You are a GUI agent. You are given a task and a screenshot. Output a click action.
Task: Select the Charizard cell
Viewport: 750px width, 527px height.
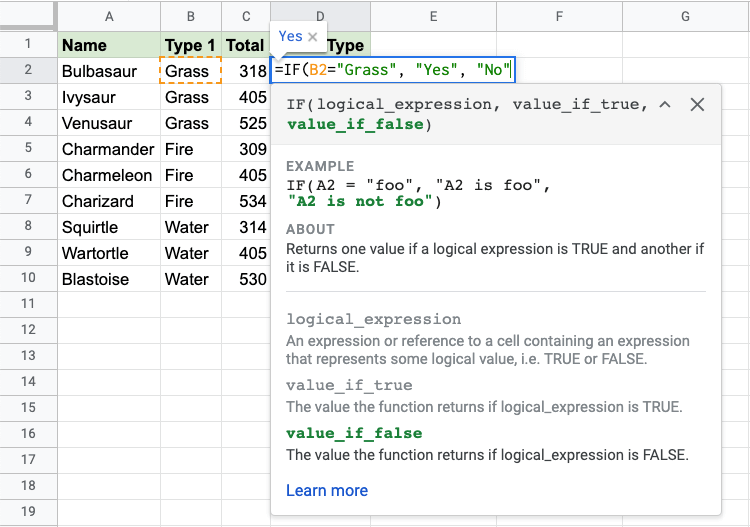pos(108,201)
